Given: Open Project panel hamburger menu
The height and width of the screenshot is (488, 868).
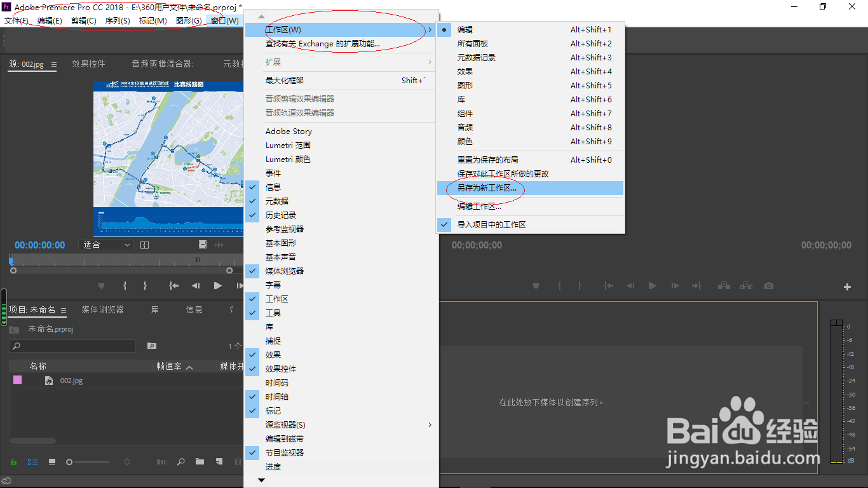Looking at the screenshot, I should (63, 310).
